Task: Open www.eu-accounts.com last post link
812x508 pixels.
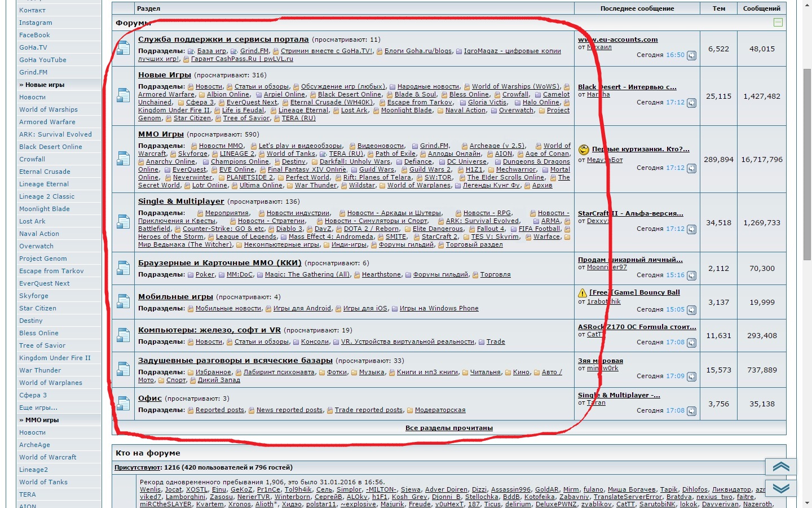Action: click(618, 40)
